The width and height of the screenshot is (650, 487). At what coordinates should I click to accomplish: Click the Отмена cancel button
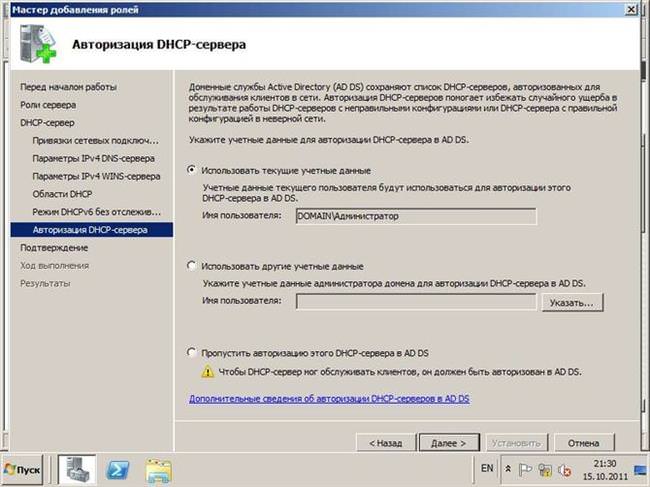coord(583,443)
